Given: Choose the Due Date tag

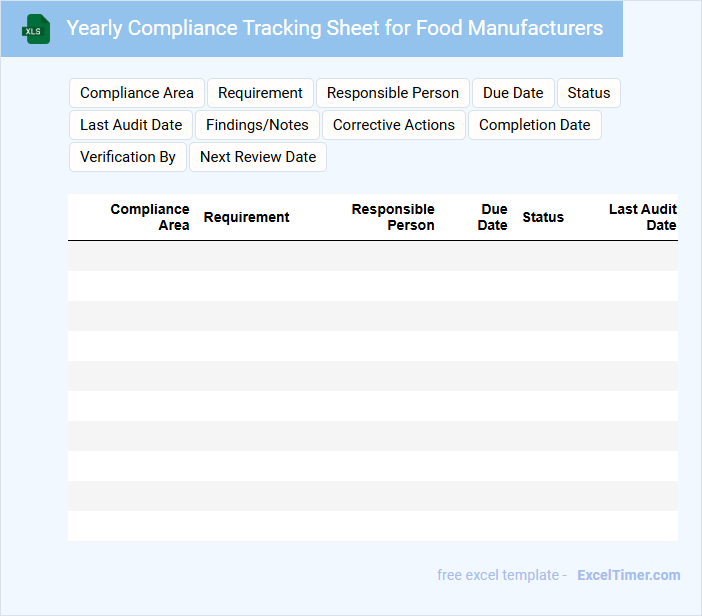Looking at the screenshot, I should 513,93.
